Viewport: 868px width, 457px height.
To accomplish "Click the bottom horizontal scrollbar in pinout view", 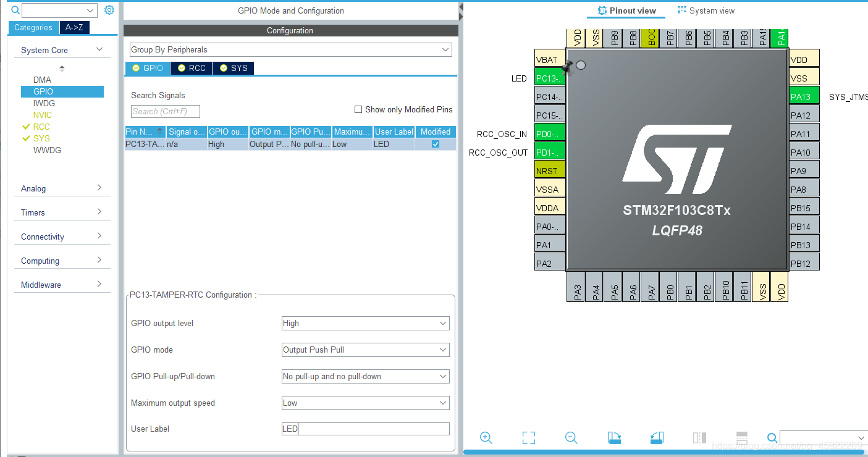I will (664, 452).
